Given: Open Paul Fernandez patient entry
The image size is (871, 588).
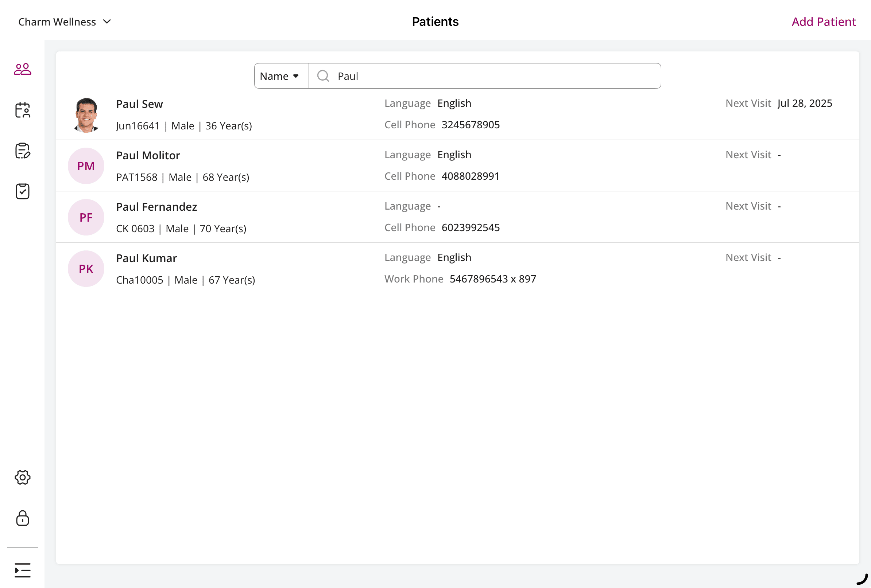Looking at the screenshot, I should click(157, 207).
